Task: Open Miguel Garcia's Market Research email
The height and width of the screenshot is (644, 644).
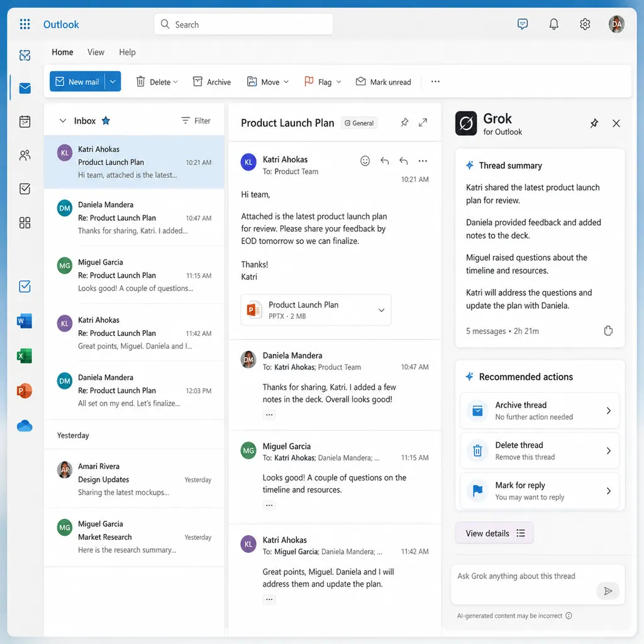Action: 134,536
